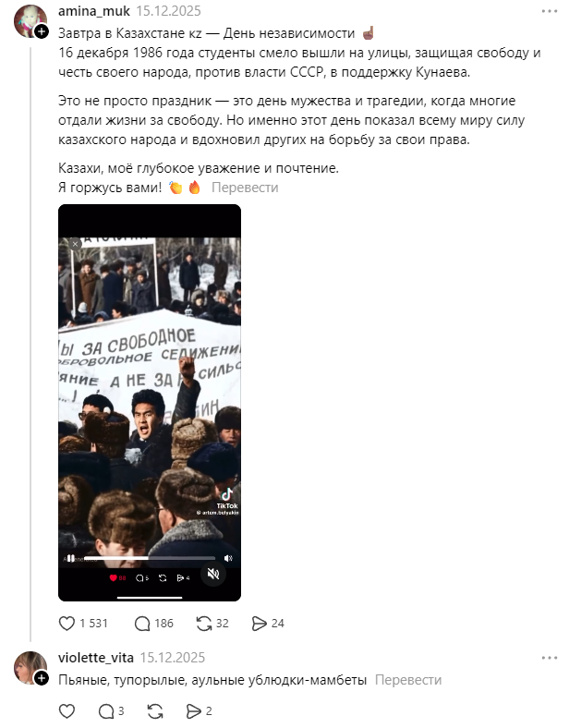Close the overlay with the X on video

click(x=75, y=244)
